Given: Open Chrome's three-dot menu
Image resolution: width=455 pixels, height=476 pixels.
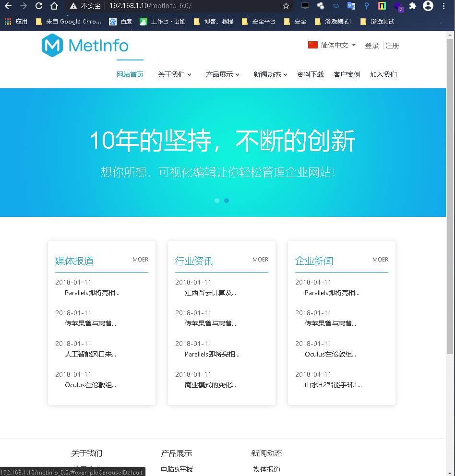Looking at the screenshot, I should coord(444,6).
